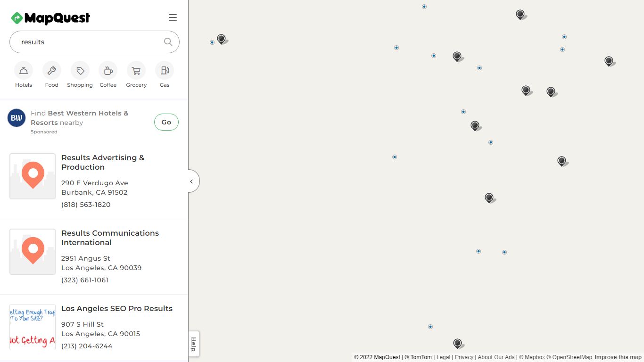Screen dimensions: 644x362
Task: Click the Legal link in footer
Action: [443, 357]
